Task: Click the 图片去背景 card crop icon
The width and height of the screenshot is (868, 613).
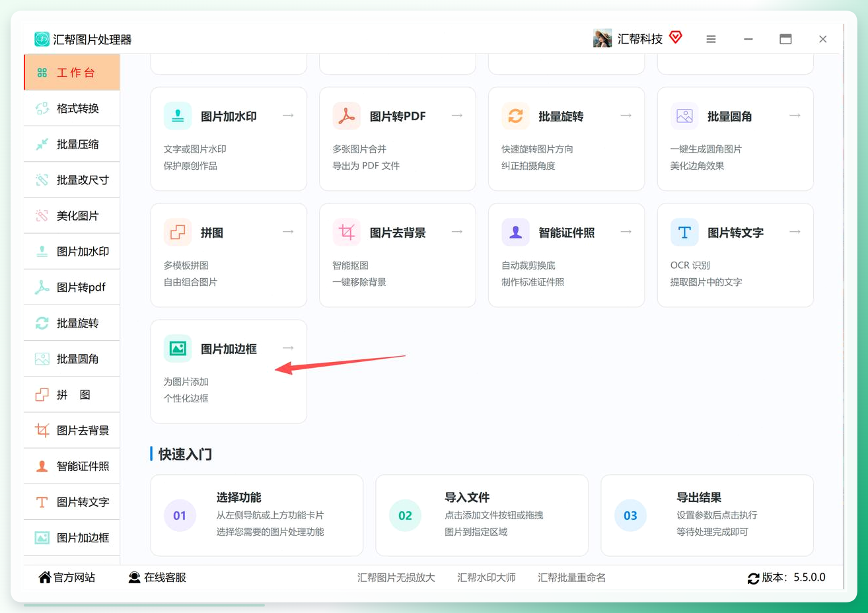Action: tap(347, 233)
